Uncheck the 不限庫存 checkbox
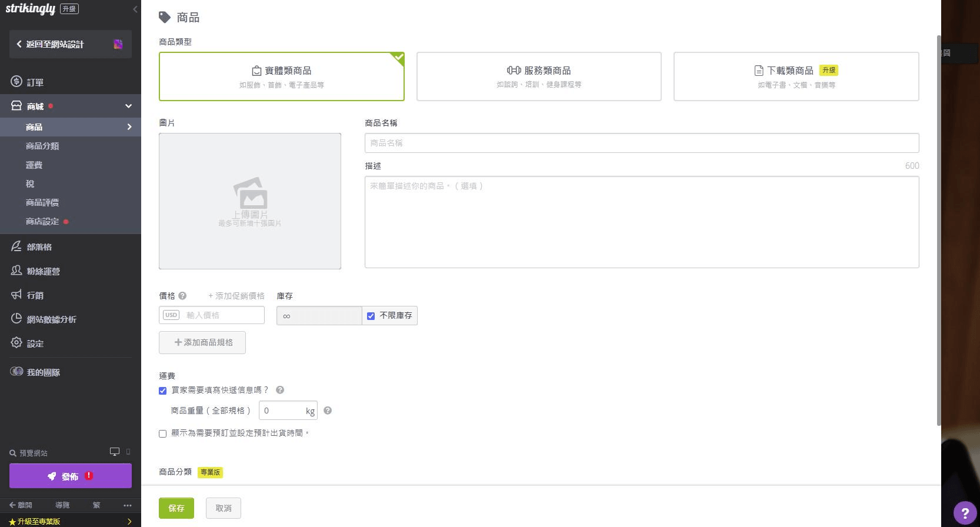 [x=371, y=316]
